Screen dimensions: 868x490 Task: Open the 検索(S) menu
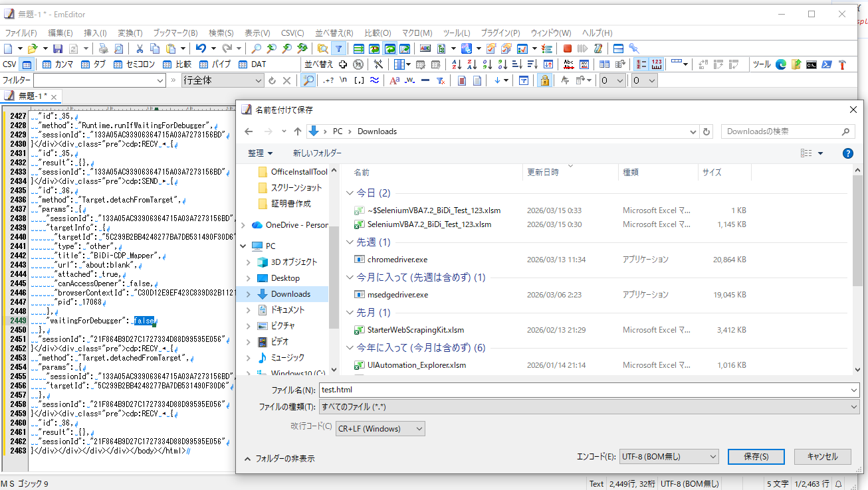221,33
